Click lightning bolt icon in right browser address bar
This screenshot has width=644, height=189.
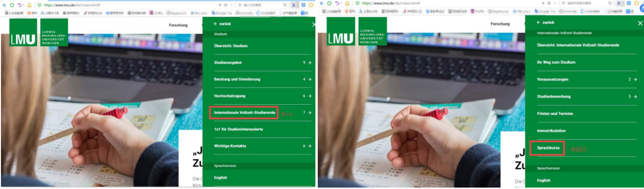[x=542, y=3]
